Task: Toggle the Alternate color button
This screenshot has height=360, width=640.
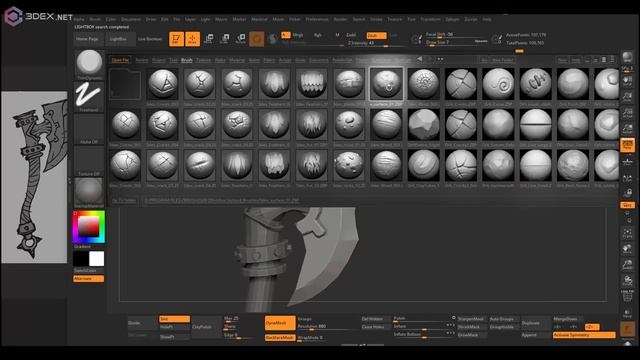Action: 89,279
